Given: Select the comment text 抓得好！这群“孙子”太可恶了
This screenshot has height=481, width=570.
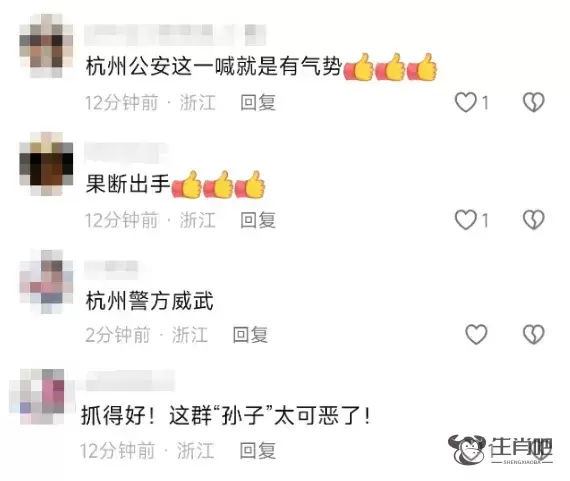Looking at the screenshot, I should (226, 416).
